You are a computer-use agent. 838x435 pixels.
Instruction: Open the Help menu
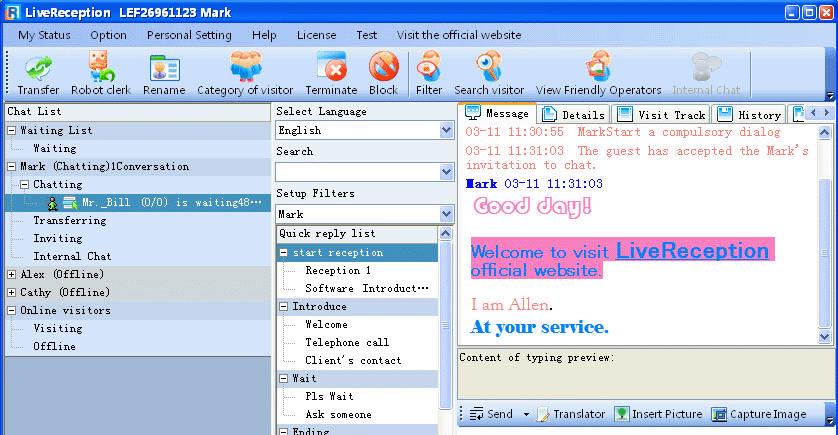(x=264, y=35)
